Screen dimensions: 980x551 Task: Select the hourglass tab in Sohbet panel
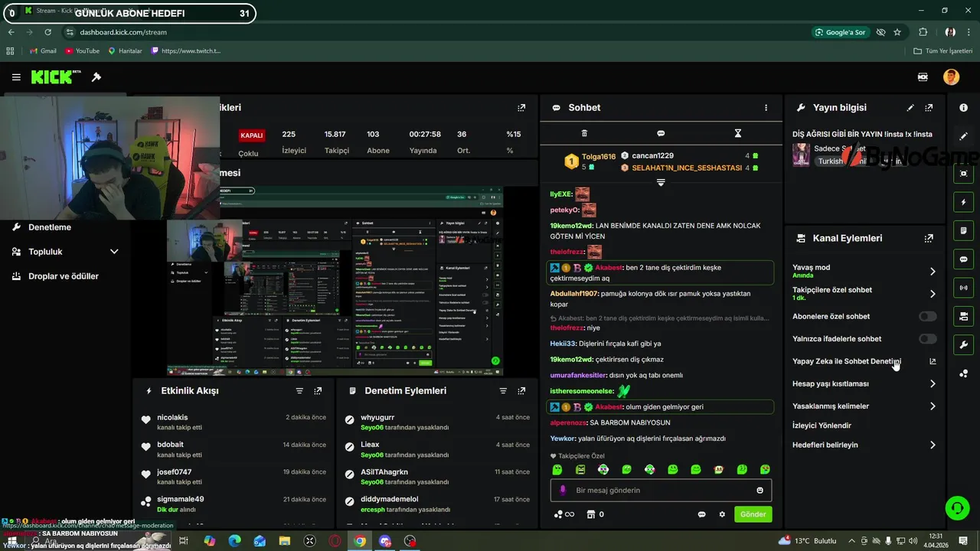[x=738, y=133]
